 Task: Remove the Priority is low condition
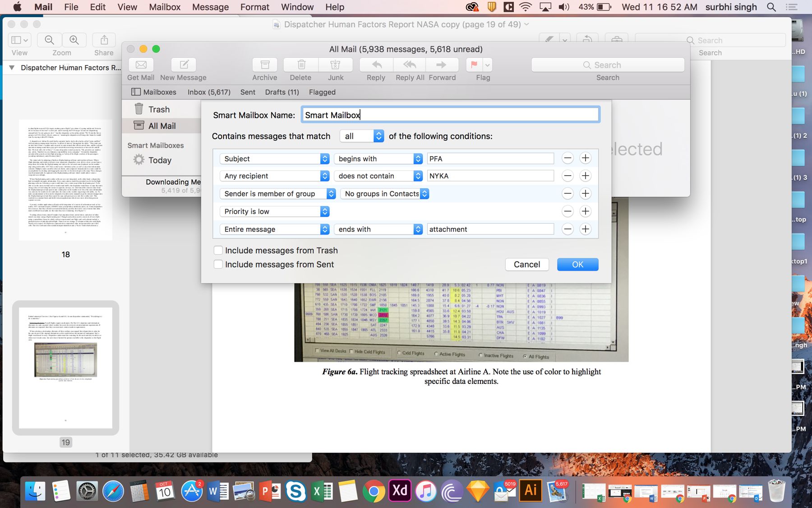click(x=567, y=211)
